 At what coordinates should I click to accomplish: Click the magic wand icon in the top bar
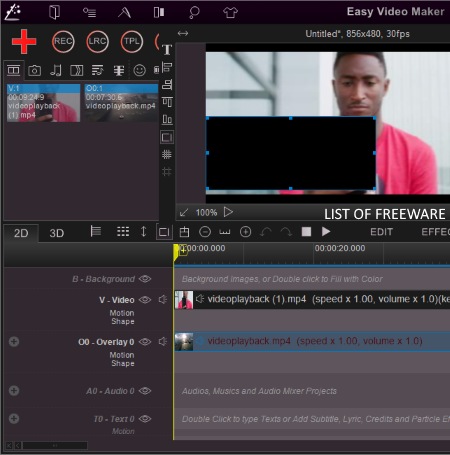pyautogui.click(x=13, y=12)
